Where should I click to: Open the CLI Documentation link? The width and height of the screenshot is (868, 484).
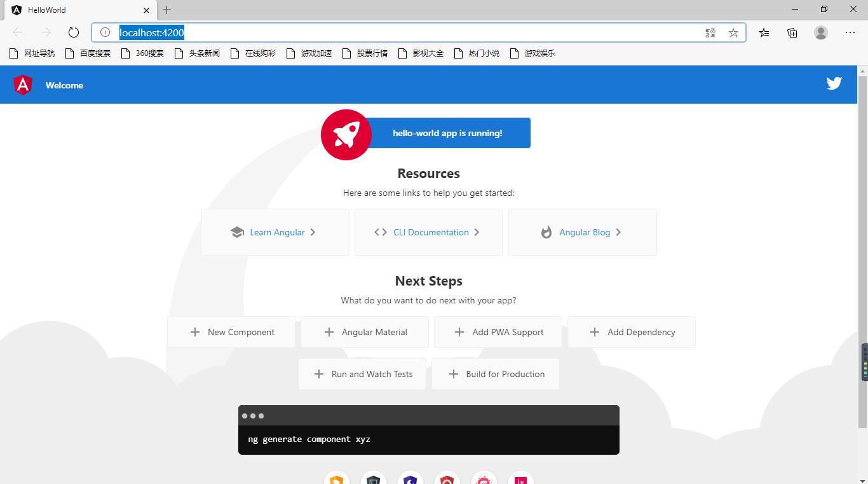[x=429, y=232]
